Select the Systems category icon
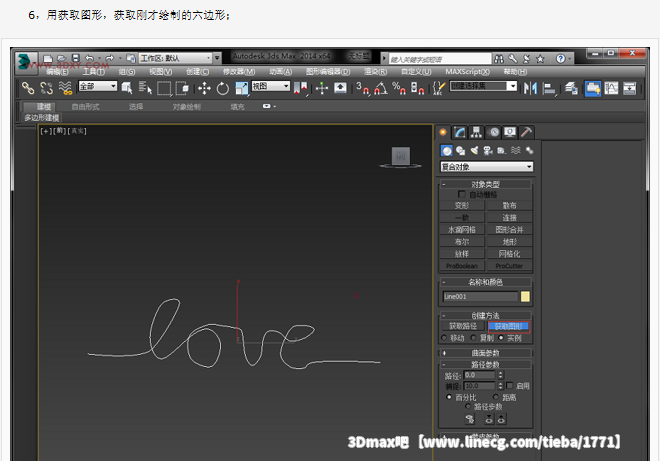This screenshot has width=660, height=461. [x=530, y=151]
